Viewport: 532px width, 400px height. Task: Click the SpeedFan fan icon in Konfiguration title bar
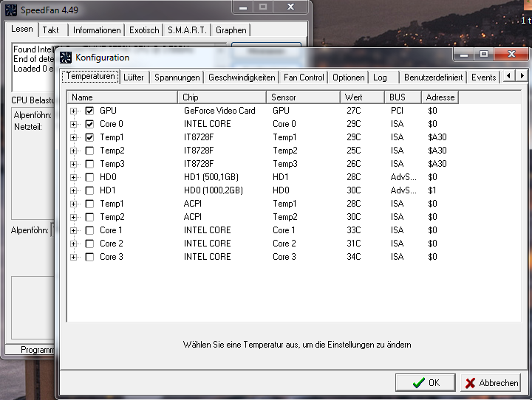66,58
